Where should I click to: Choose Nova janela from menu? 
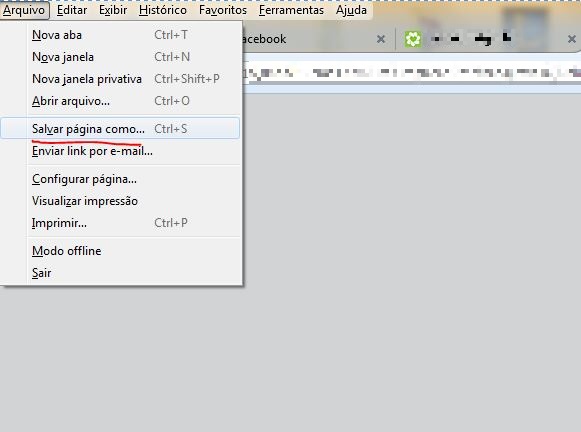click(120, 57)
